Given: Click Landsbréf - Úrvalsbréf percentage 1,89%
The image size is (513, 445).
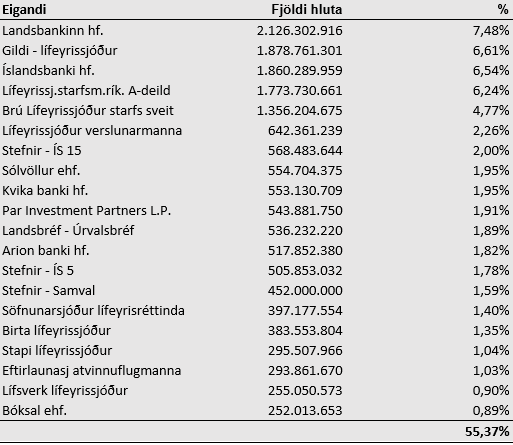Looking at the screenshot, I should click(491, 231).
